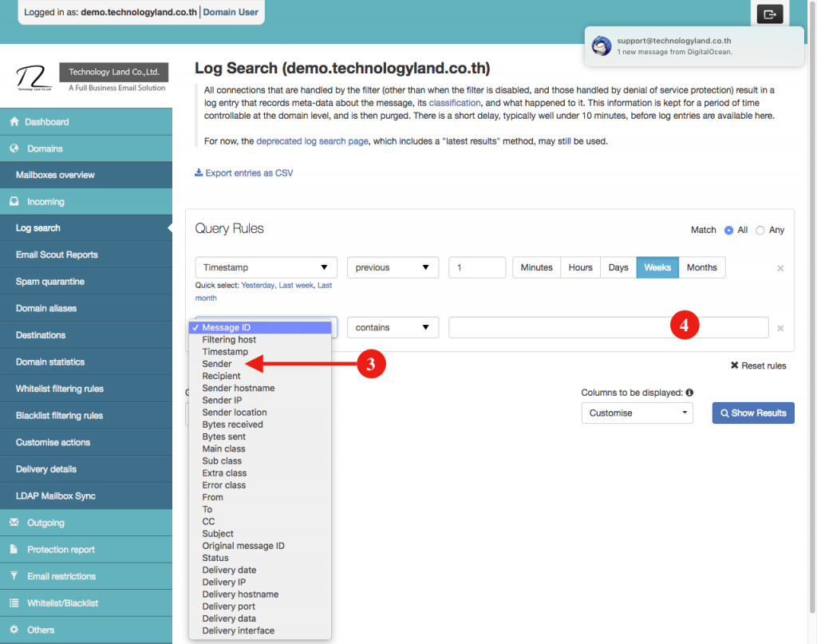Select Sender from the open field list

pos(216,363)
